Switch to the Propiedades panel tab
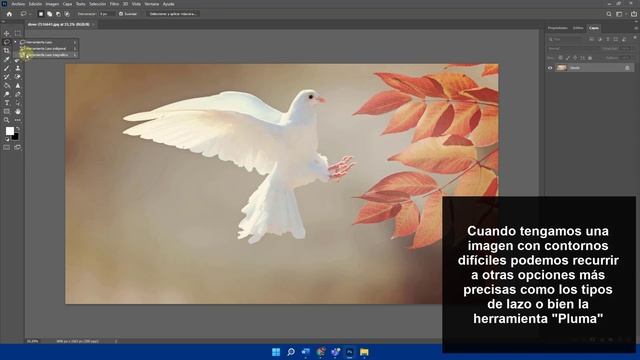The height and width of the screenshot is (360, 640). pyautogui.click(x=558, y=28)
